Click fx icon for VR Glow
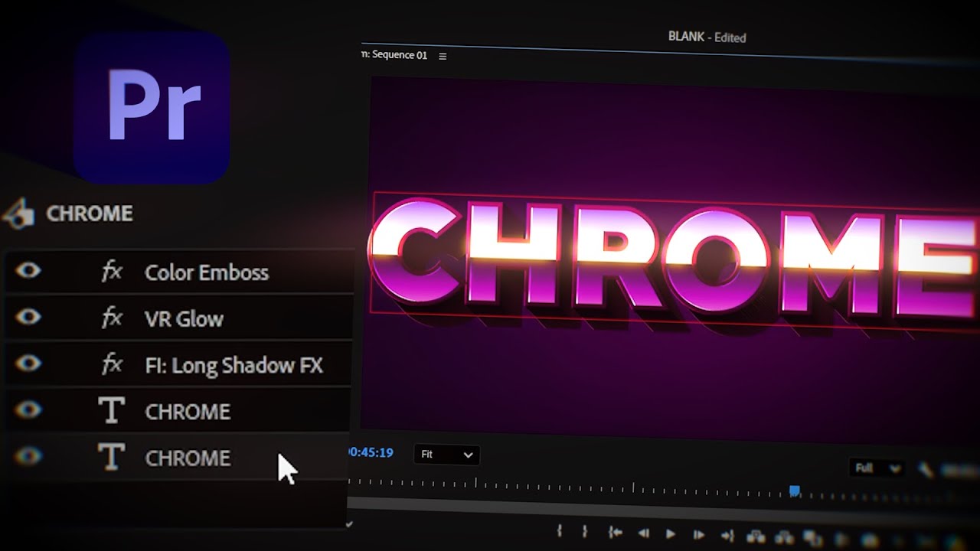The image size is (980, 551). [x=113, y=318]
